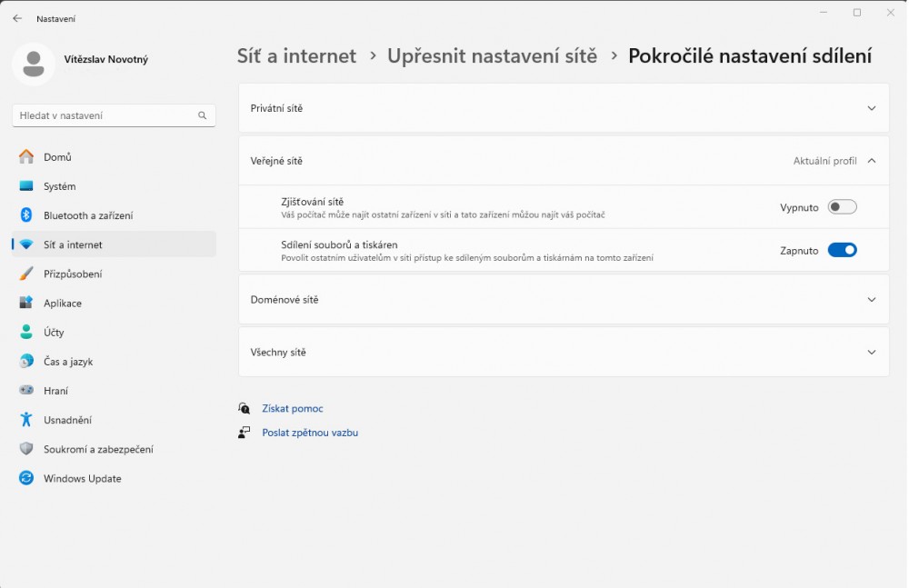Open Systém via its monitor icon
Screen dimensions: 909x588
pyautogui.click(x=26, y=186)
